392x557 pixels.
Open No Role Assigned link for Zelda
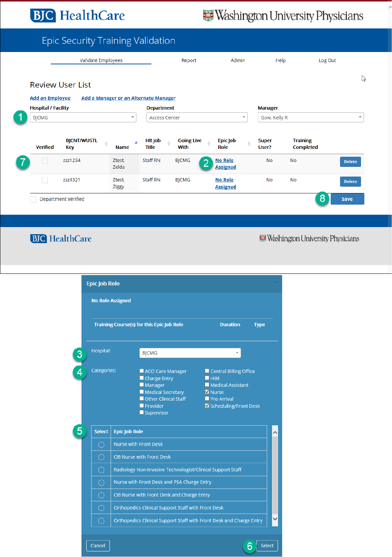coord(225,164)
